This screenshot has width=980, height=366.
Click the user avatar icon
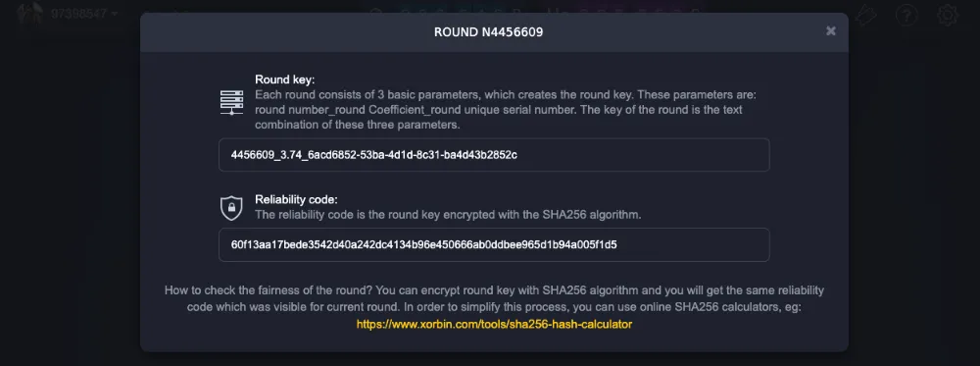point(30,13)
